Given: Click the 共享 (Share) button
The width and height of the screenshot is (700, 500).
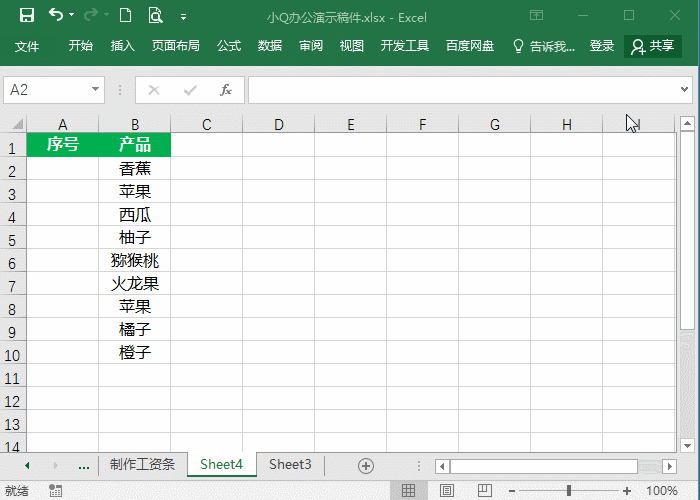Looking at the screenshot, I should [x=653, y=46].
